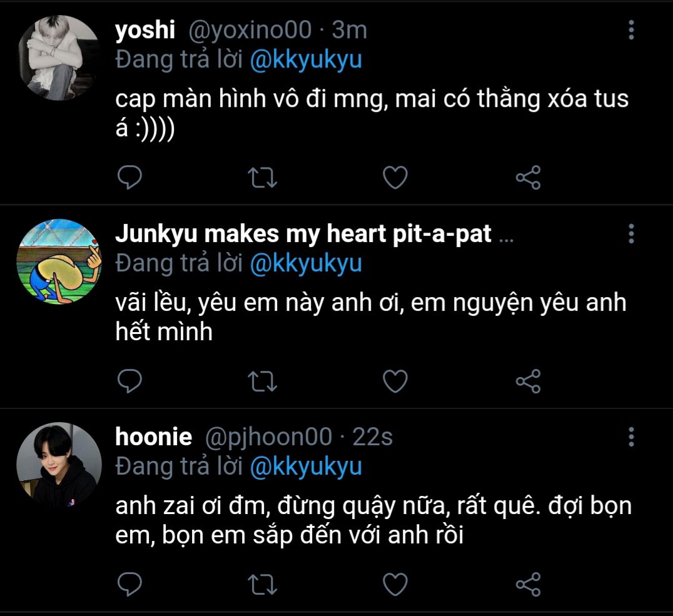The width and height of the screenshot is (673, 616).
Task: Click @kkyukyu mention in yoshi's reply
Action: (x=305, y=60)
